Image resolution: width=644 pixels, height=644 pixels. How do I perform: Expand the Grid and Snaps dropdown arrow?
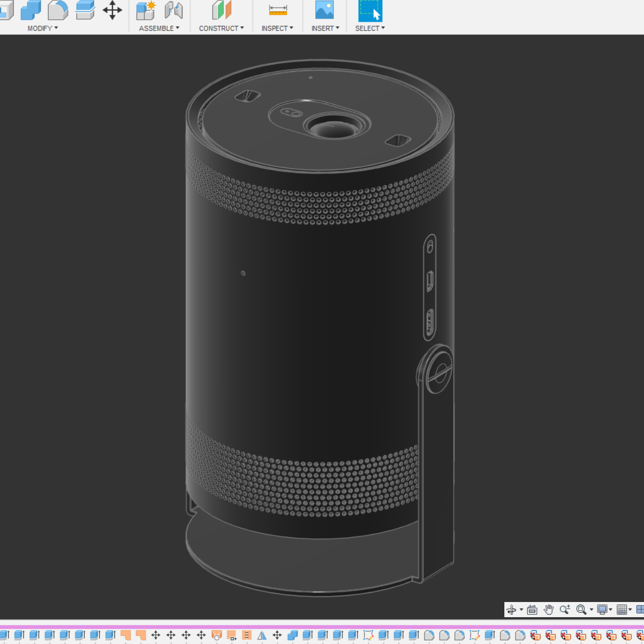click(630, 610)
